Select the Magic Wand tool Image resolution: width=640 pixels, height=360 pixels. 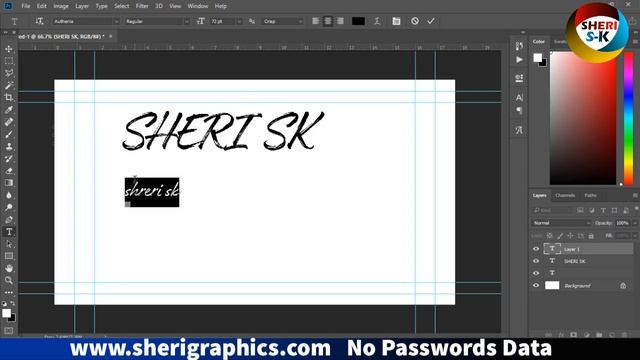click(x=9, y=85)
